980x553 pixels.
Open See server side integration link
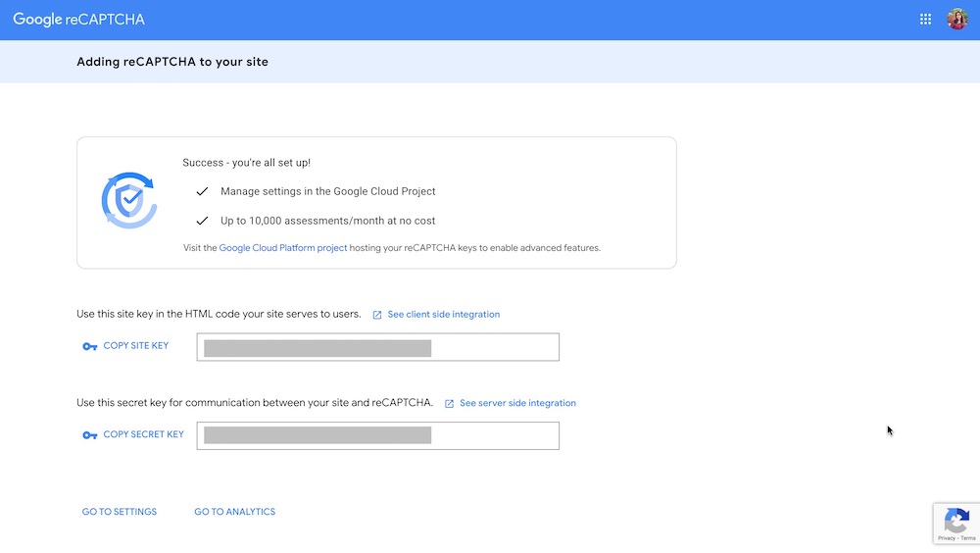(517, 403)
